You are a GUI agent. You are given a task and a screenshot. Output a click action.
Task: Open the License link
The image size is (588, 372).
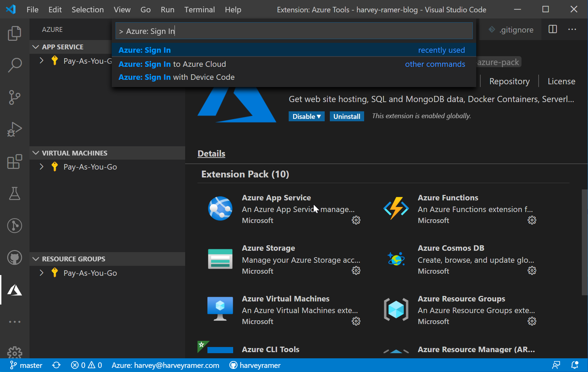point(562,81)
